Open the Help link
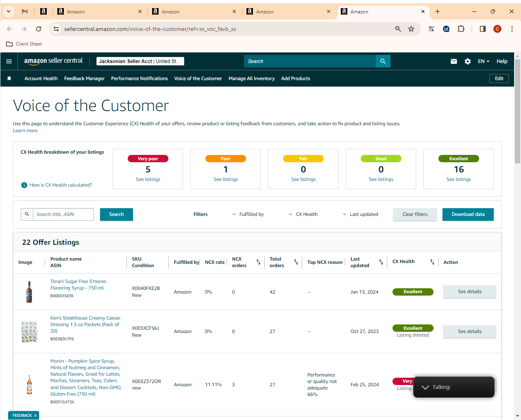This screenshot has height=420, width=521. (502, 61)
